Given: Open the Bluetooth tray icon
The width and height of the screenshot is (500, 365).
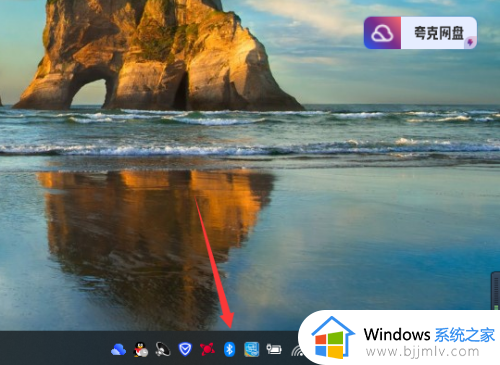Looking at the screenshot, I should point(229,349).
